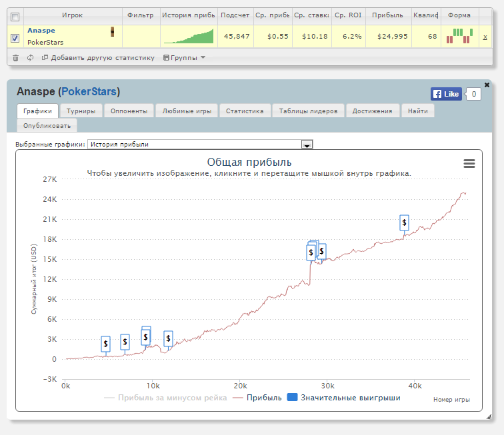Select the 'Таблицы лидеров' tab
The width and height of the screenshot is (504, 435).
pos(308,111)
